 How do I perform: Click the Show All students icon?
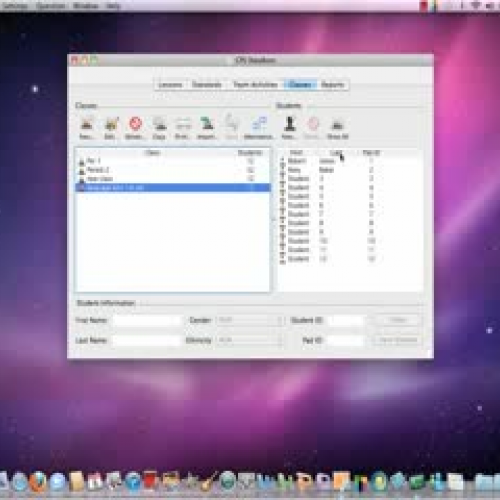pos(338,128)
